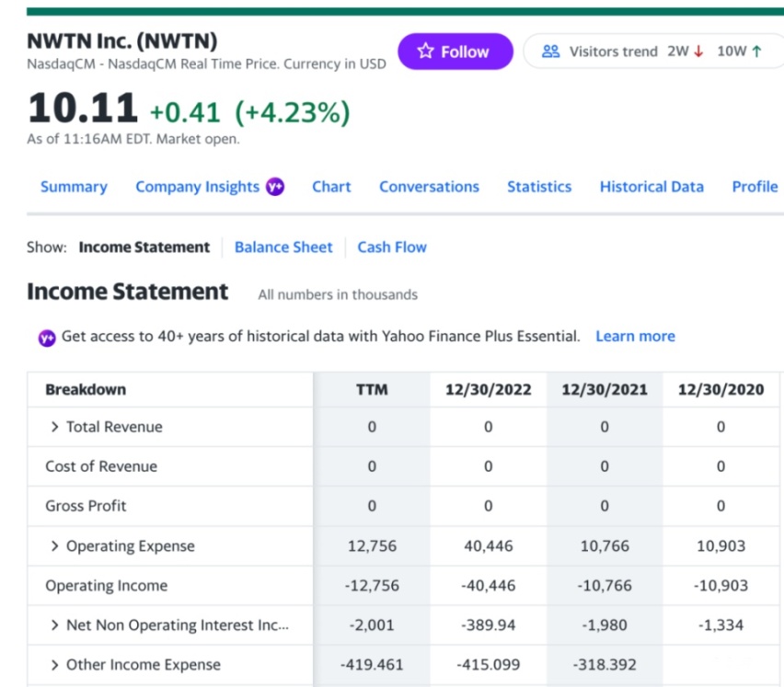
Task: Click the 12/30/2021 column header
Action: pos(605,390)
